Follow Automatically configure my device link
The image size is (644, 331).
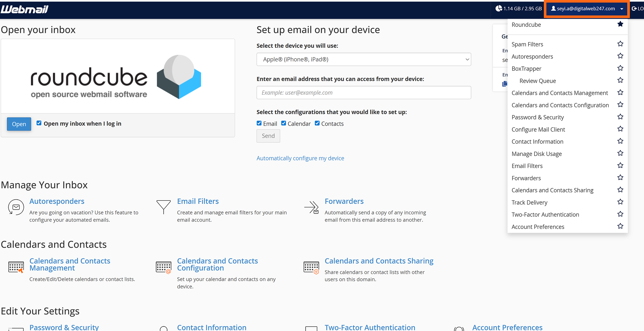pos(300,158)
